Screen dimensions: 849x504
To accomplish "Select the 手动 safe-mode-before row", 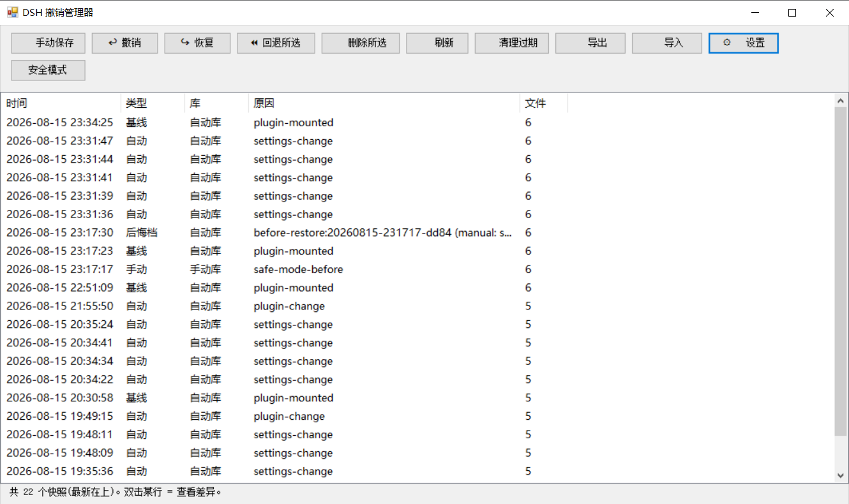I will point(285,269).
